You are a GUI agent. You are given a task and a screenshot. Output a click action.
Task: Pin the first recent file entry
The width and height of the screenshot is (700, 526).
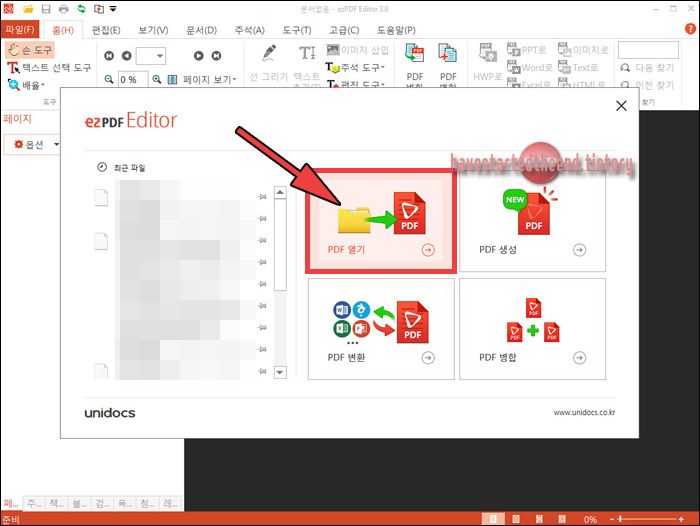tap(262, 196)
